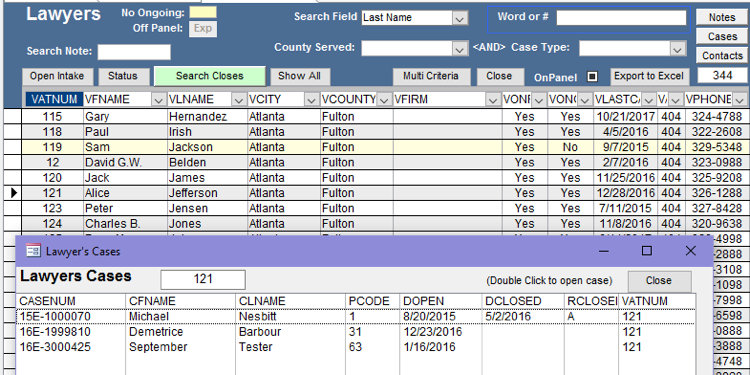Maximize the Lawyer's Cases window
This screenshot has width=750, height=375.
pos(647,251)
